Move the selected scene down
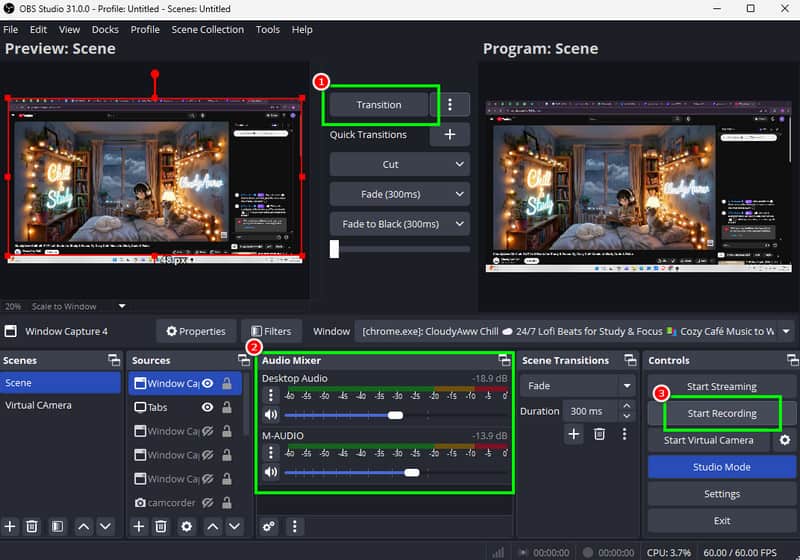Screen dimensions: 800x560 pos(105,526)
